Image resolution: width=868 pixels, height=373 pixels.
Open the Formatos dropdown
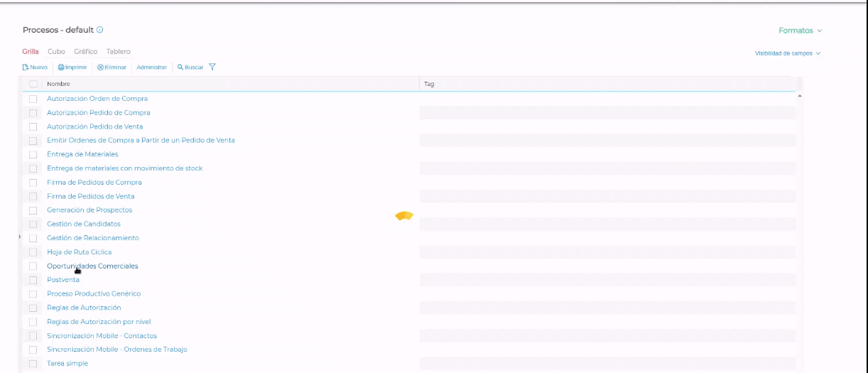[x=801, y=31]
